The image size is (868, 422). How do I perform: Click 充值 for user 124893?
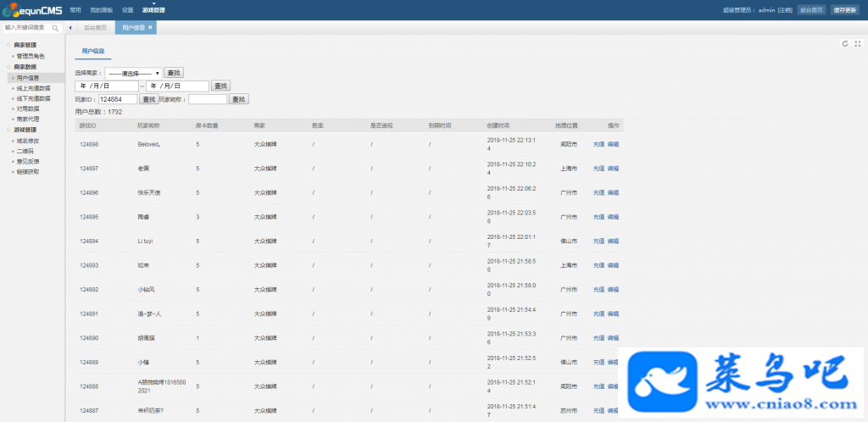tap(598, 265)
